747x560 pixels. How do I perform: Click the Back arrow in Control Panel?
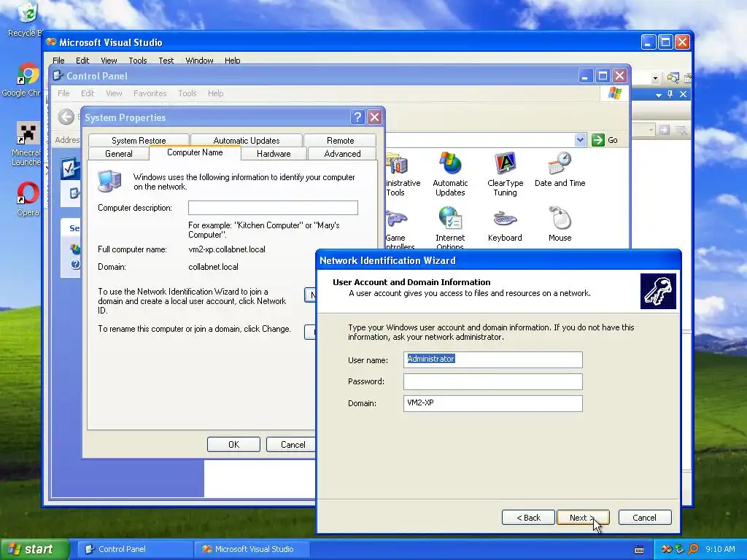[x=66, y=117]
